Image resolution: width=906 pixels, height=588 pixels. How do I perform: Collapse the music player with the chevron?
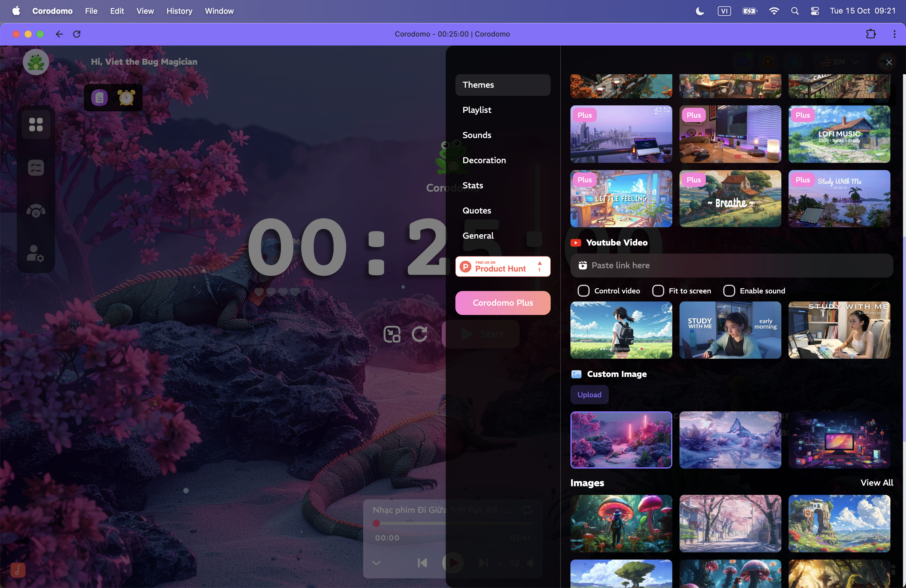pos(376,563)
